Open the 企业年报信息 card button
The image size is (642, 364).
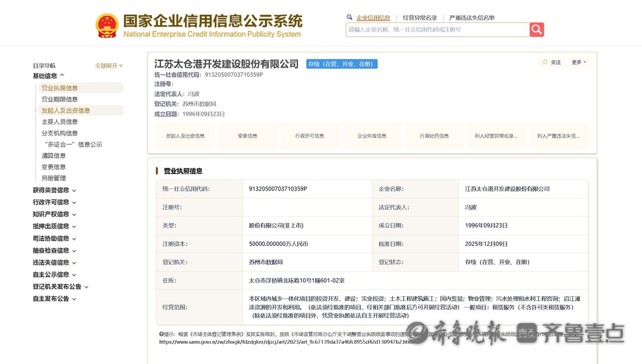click(x=372, y=136)
